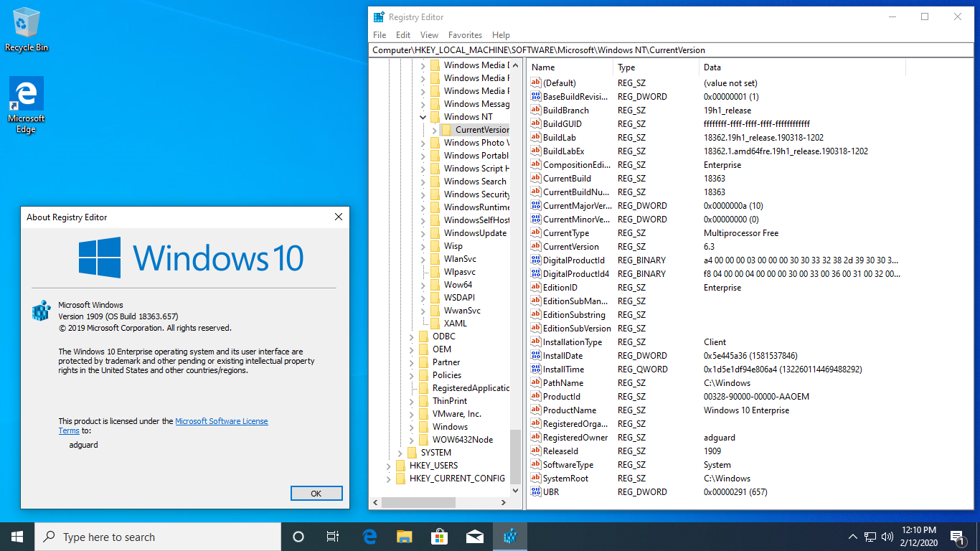
Task: Expand the SYSTEM key
Action: tap(400, 453)
